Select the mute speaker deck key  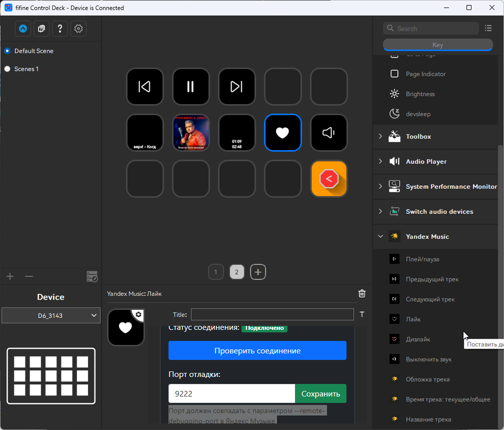pyautogui.click(x=328, y=133)
